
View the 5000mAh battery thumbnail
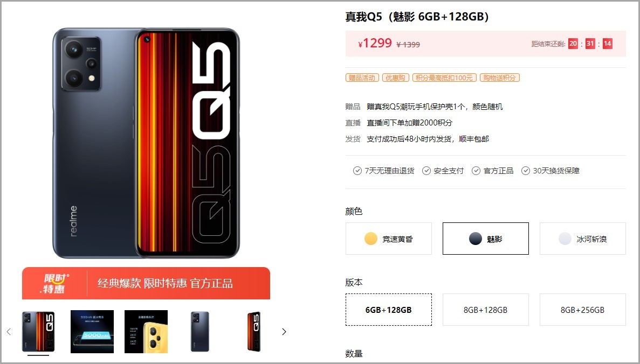click(x=92, y=332)
